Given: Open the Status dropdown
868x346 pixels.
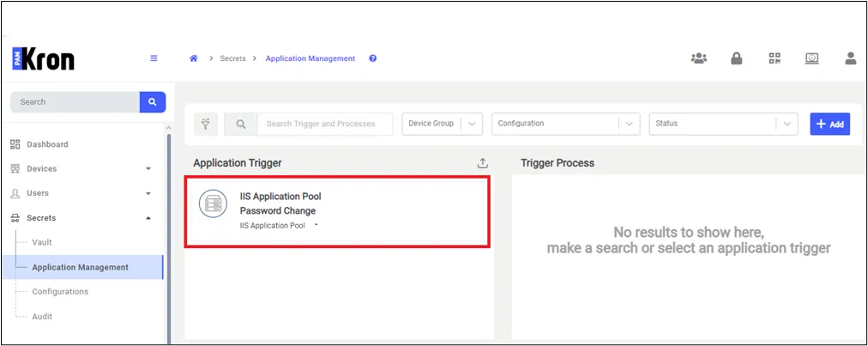Looking at the screenshot, I should click(x=724, y=124).
